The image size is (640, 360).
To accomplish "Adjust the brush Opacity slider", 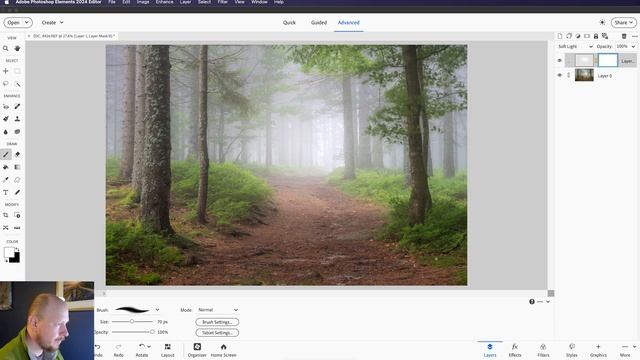I will click(x=152, y=332).
